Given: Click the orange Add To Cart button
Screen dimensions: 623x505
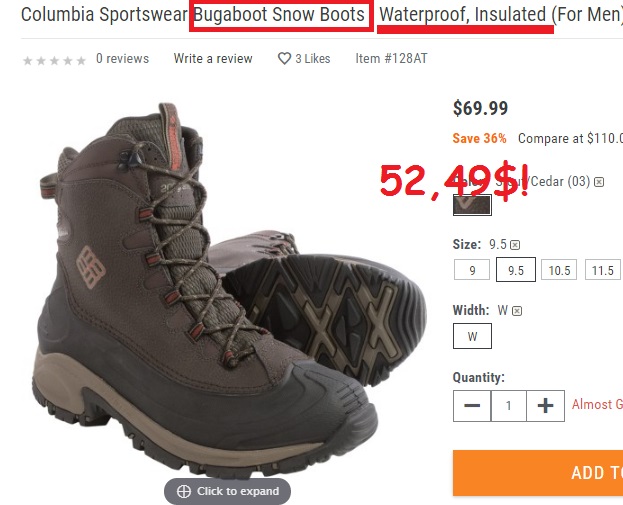Looking at the screenshot, I should tap(538, 473).
